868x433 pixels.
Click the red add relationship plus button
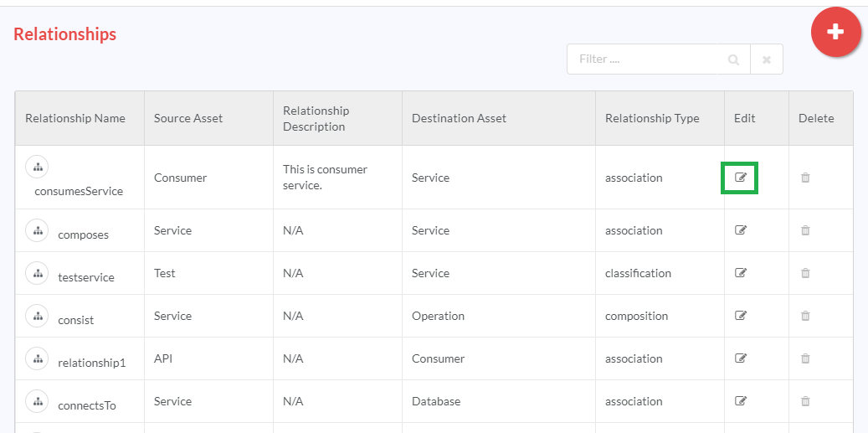(835, 32)
